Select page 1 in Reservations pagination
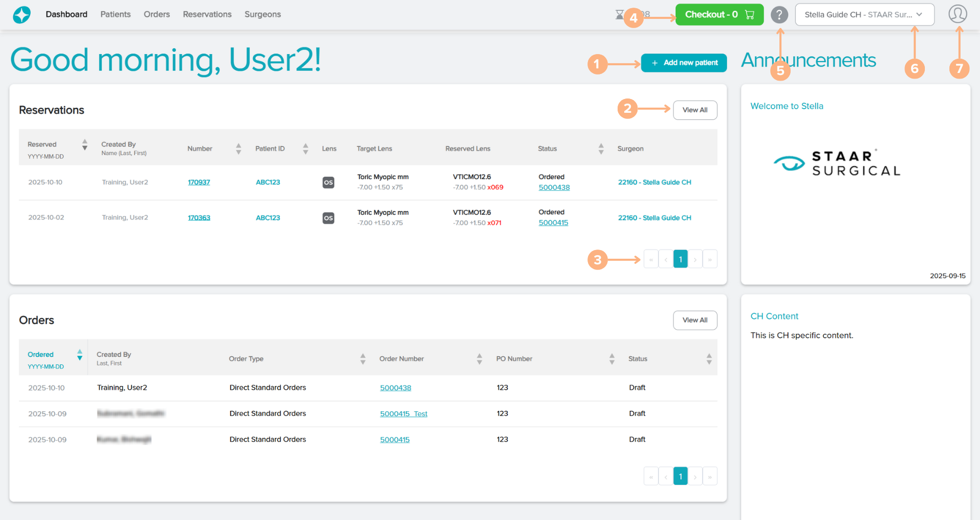Viewport: 980px width, 520px height. point(680,259)
